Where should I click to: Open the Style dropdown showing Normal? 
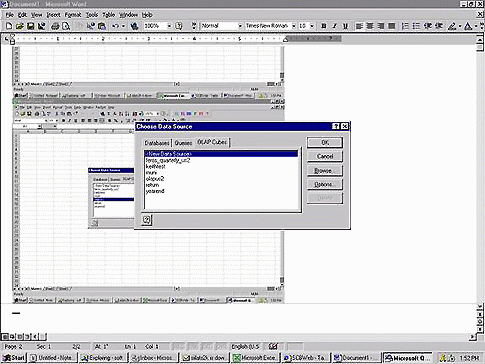point(240,26)
